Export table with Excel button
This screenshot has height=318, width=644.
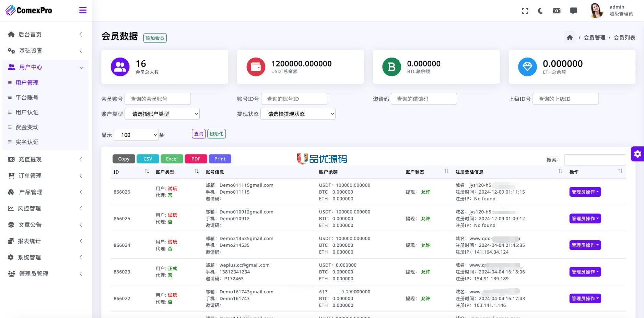click(172, 159)
